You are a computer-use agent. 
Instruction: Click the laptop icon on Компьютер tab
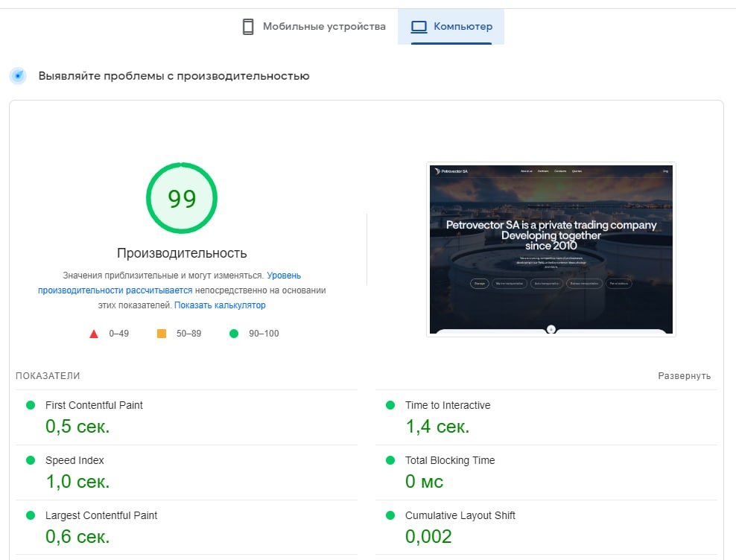(419, 27)
